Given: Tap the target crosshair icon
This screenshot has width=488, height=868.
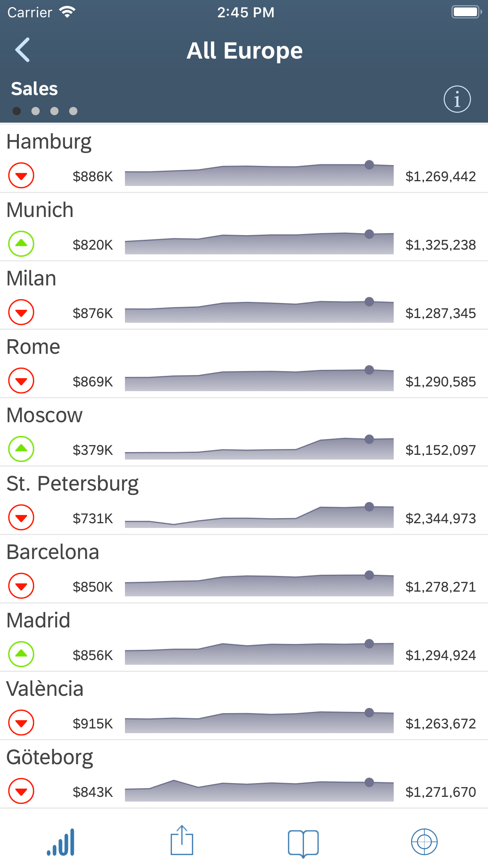Looking at the screenshot, I should (424, 842).
